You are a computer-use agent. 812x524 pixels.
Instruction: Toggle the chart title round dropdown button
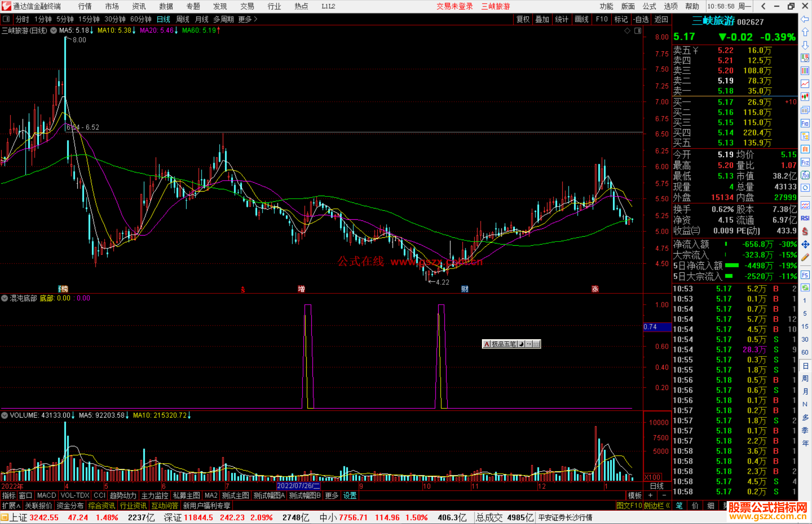point(54,30)
